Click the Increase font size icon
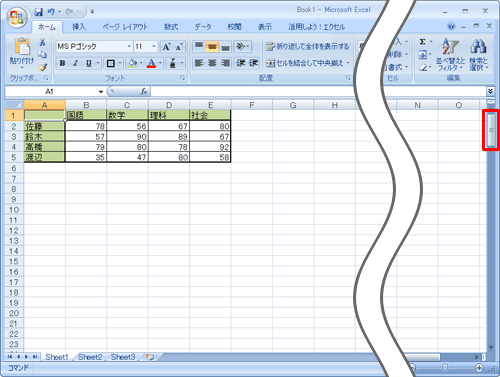Viewport: 500px width, 377px height. click(x=166, y=47)
